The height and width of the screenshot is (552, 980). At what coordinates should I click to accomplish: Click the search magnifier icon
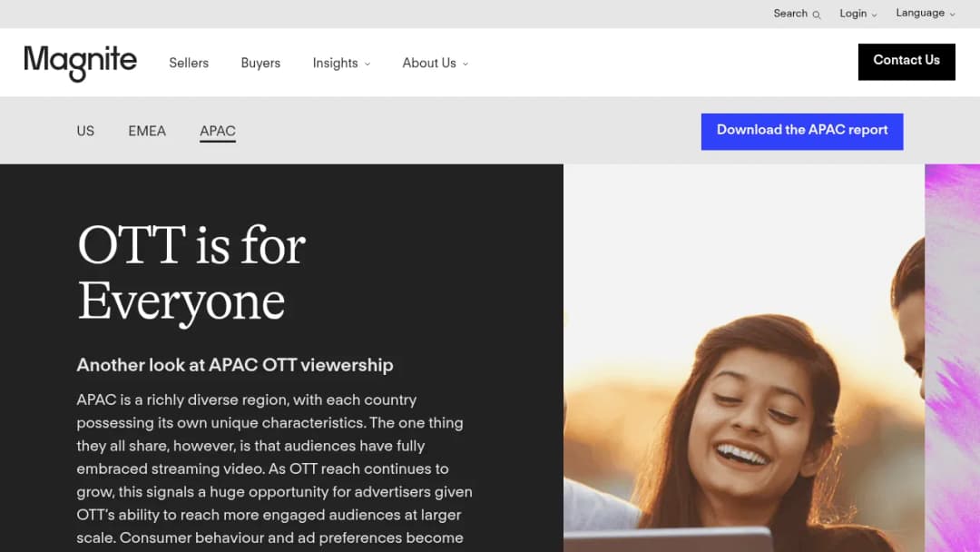coord(817,15)
